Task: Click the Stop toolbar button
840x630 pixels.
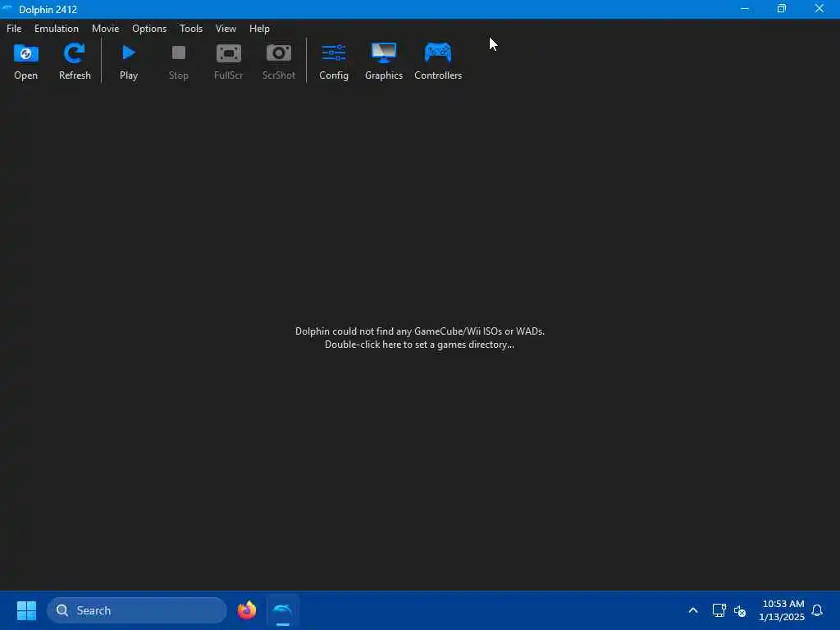Action: coord(178,61)
